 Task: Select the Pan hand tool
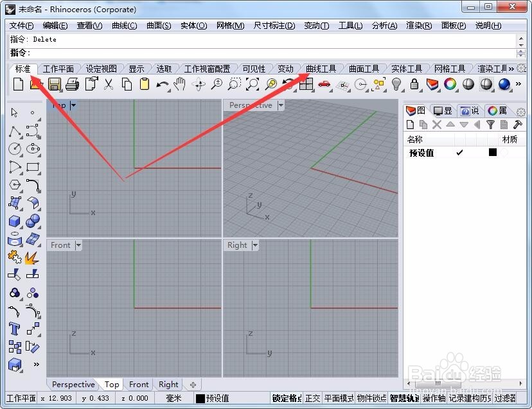point(180,83)
